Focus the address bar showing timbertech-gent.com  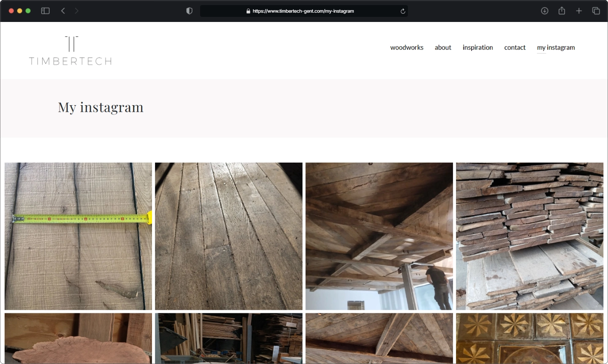304,11
